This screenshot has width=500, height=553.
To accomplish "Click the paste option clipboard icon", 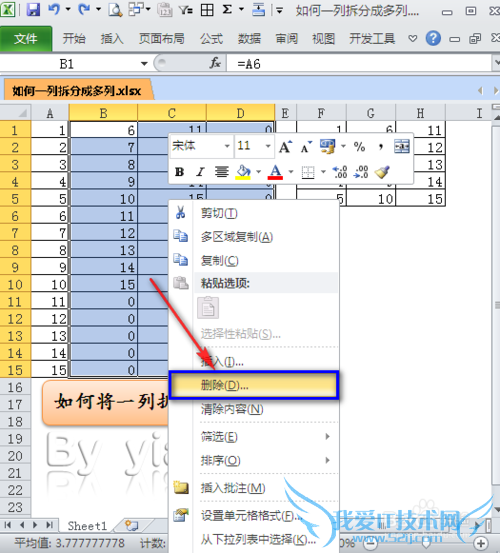I will point(208,308).
